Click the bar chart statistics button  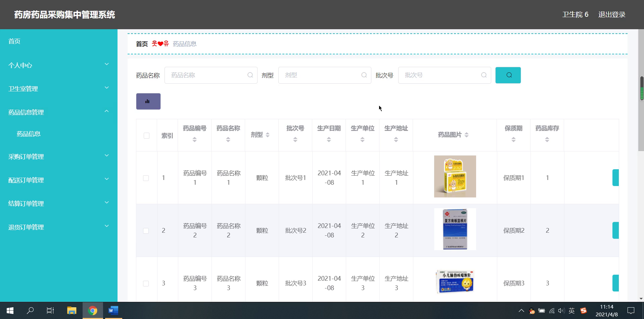point(148,101)
